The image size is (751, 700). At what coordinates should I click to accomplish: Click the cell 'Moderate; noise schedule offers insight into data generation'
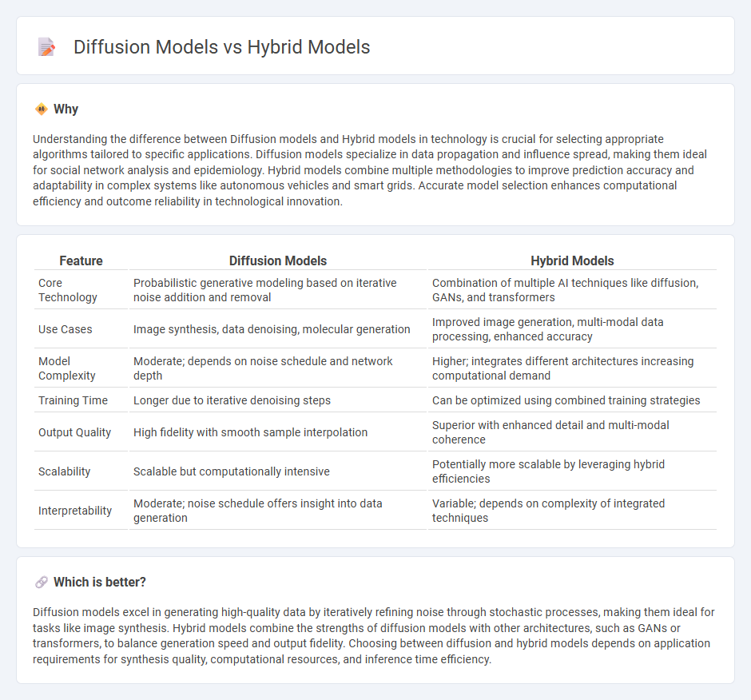pos(278,511)
